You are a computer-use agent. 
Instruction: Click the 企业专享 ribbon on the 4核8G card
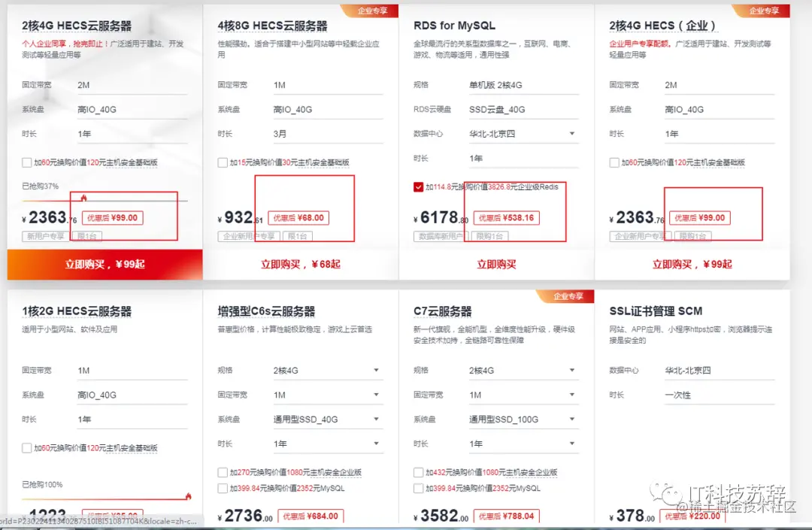tap(371, 11)
